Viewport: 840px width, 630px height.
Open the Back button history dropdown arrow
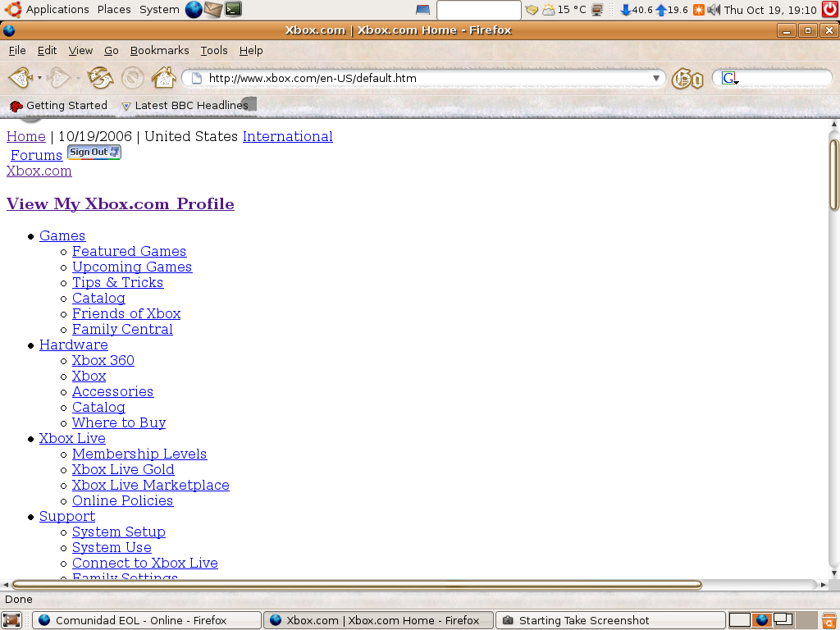[x=39, y=78]
